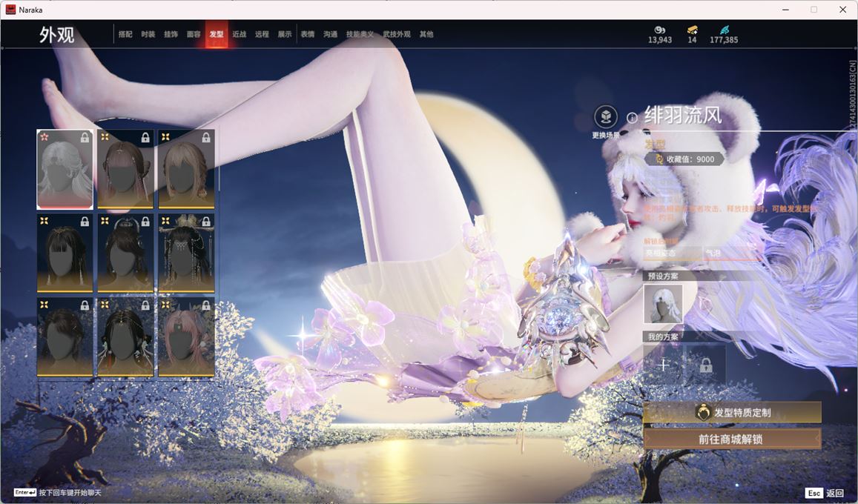Select the 亮相姿态 unlock effect tab
The image size is (858, 504).
tap(673, 253)
